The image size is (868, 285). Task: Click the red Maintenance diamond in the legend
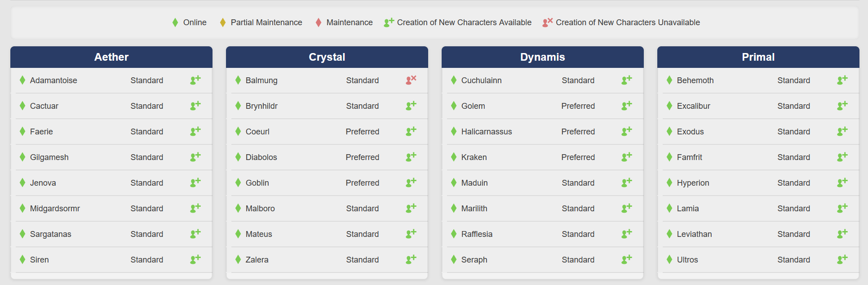point(319,22)
